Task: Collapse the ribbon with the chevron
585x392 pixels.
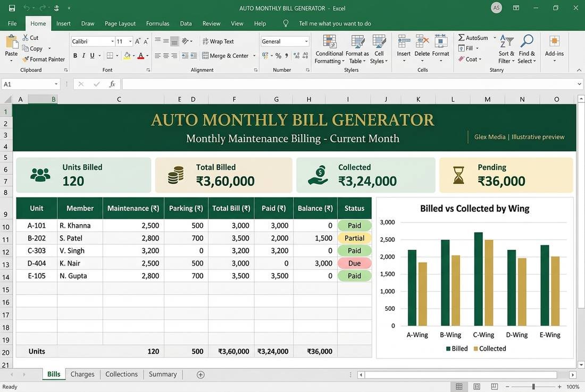Action: point(579,70)
